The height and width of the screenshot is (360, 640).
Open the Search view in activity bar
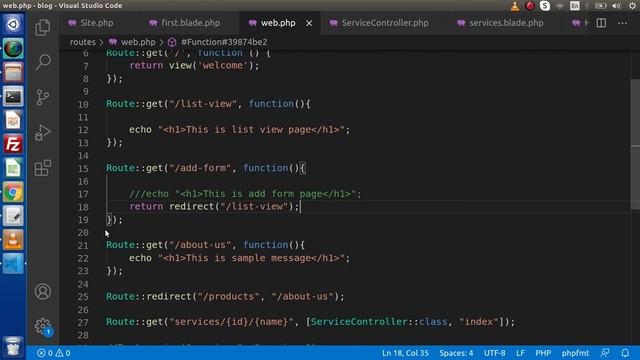pyautogui.click(x=42, y=62)
